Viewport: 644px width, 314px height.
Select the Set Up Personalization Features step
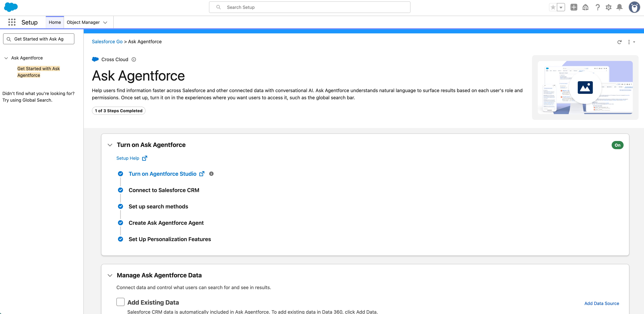(170, 239)
